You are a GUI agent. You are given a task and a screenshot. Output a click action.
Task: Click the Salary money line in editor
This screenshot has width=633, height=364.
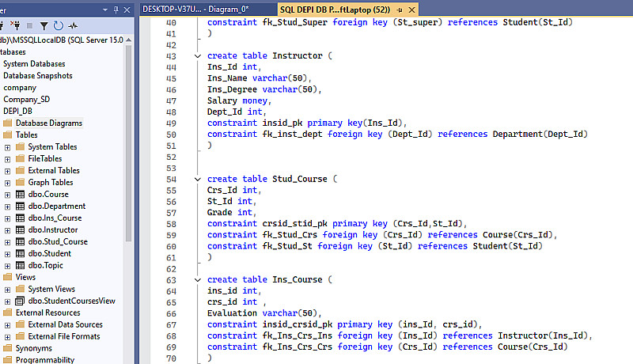(x=239, y=100)
